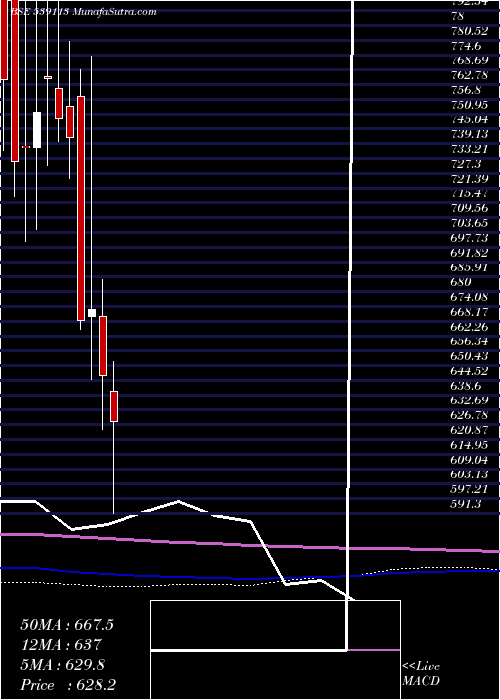Click the 656.34 price axis label

(x=469, y=341)
